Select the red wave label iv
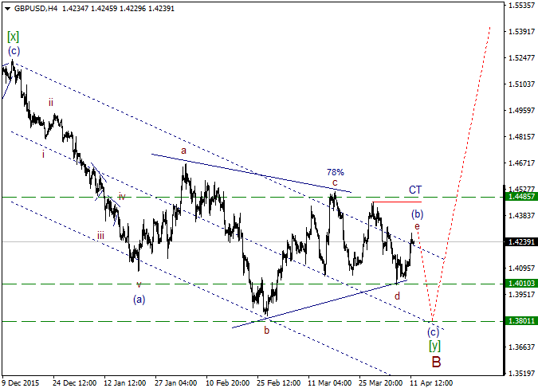538x392 pixels. click(122, 197)
